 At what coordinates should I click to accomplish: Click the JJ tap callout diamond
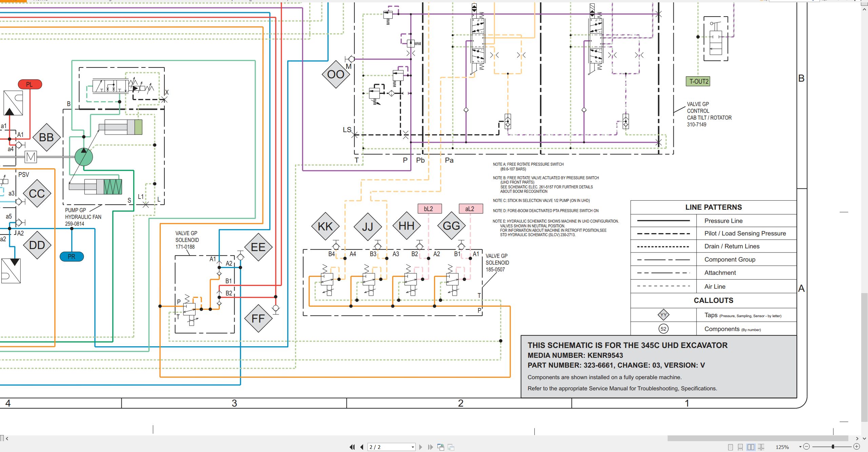click(368, 227)
